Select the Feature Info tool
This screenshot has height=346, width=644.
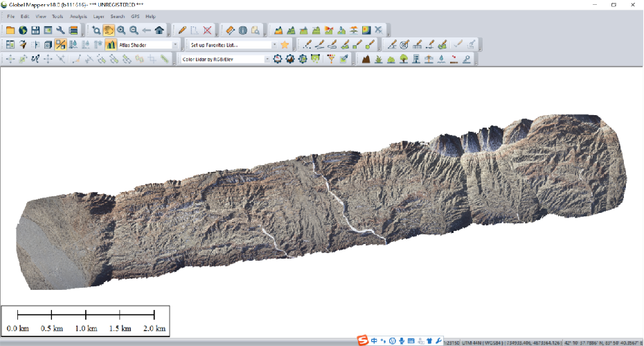(x=243, y=31)
